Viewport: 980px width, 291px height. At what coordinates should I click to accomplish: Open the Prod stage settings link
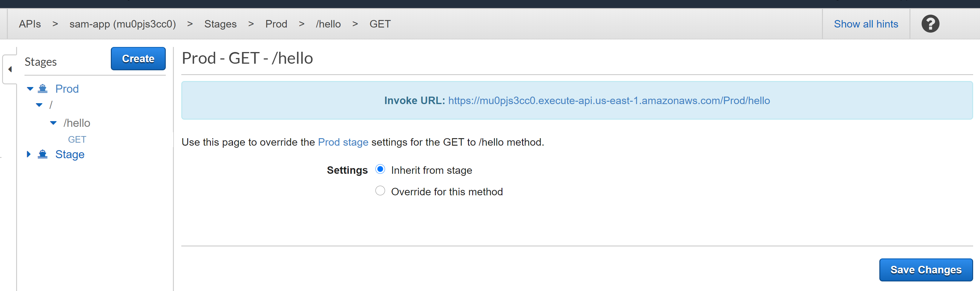coord(343,142)
